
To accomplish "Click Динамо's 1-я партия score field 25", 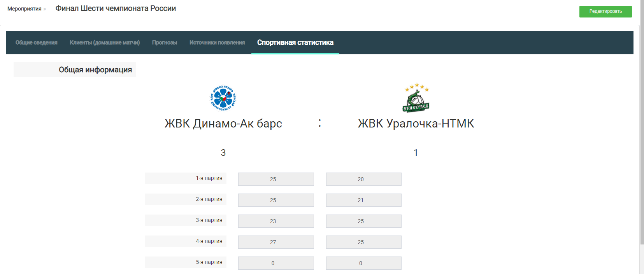I will click(276, 179).
